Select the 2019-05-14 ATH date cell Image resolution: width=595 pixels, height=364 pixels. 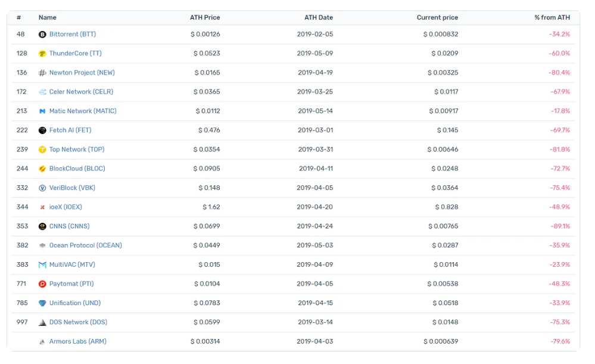pos(315,111)
